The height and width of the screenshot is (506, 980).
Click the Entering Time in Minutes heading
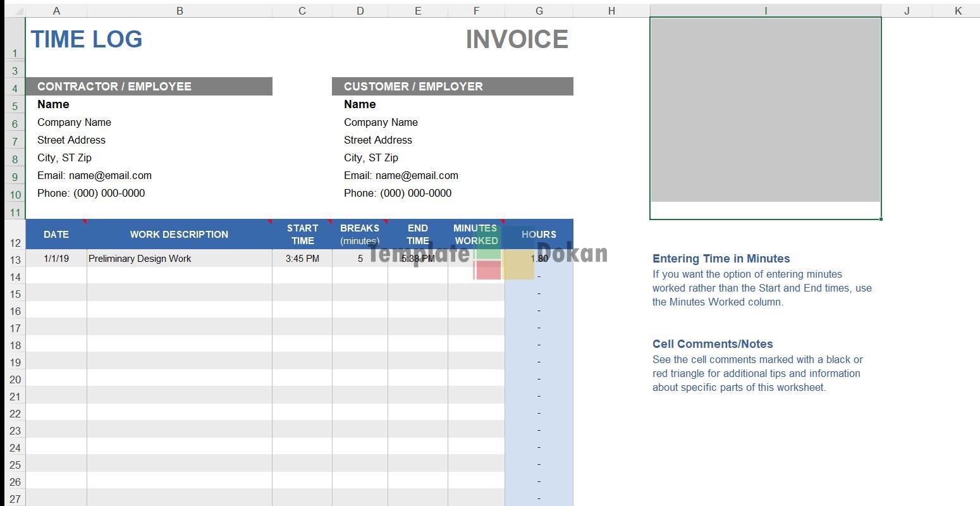[721, 259]
